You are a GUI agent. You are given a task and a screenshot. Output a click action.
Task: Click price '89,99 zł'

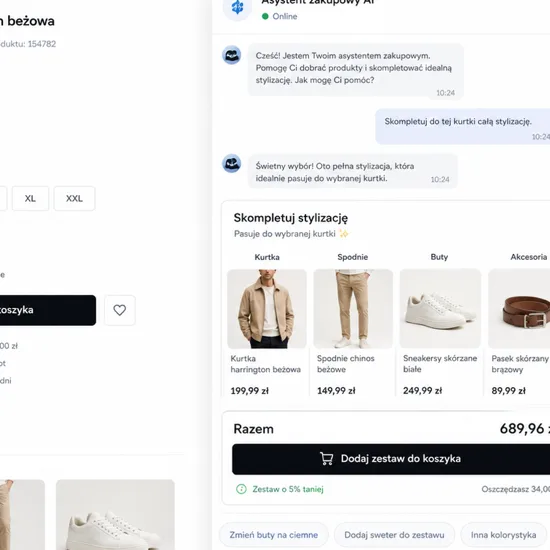[x=508, y=391]
